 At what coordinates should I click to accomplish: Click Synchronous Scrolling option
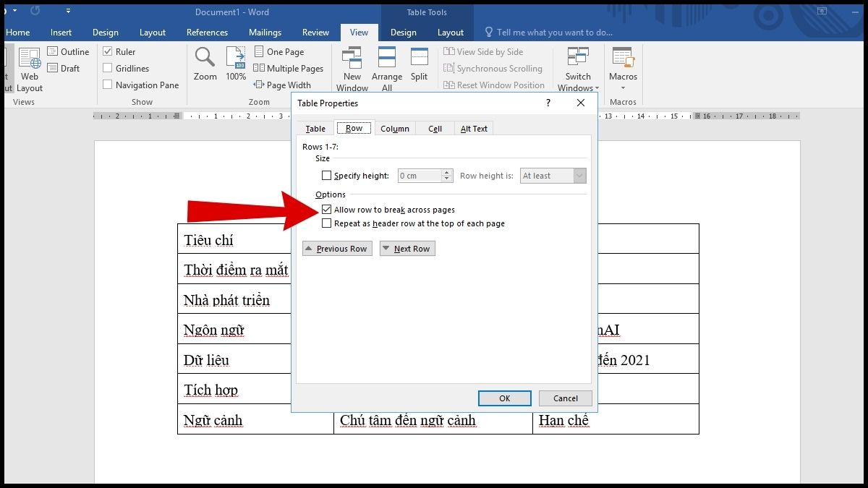[x=493, y=69]
